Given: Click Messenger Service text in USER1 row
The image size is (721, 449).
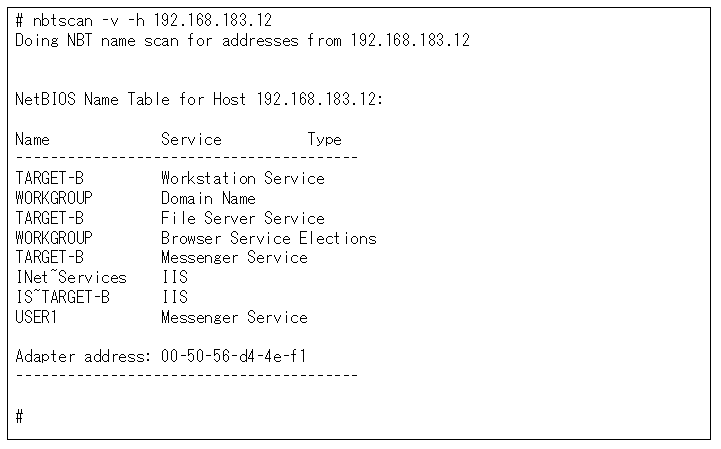Looking at the screenshot, I should pos(235,317).
